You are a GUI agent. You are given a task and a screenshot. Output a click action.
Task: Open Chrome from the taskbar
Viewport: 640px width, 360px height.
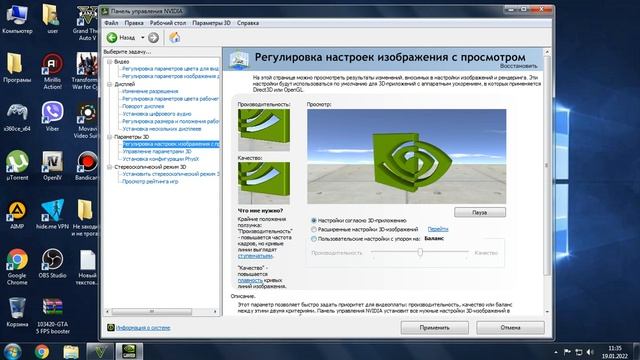click(x=42, y=351)
